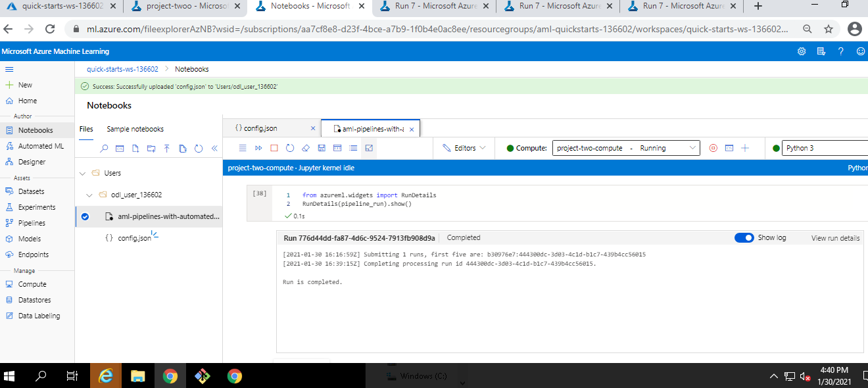
Task: Collapse the odl_user_136602 folder chevron
Action: [x=90, y=195]
